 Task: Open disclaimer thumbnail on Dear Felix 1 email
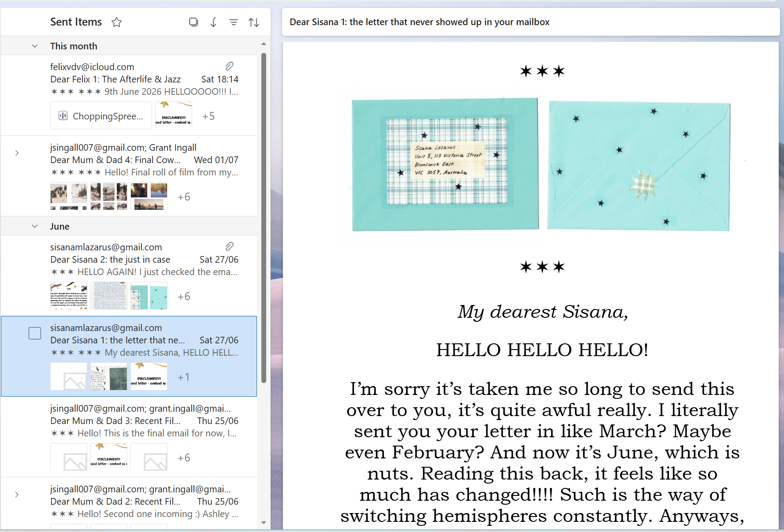coord(174,115)
